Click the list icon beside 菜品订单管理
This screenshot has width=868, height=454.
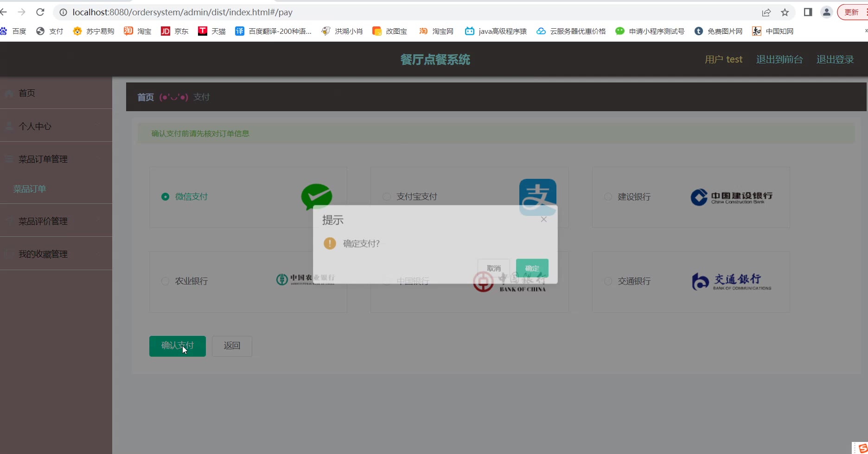(8, 159)
